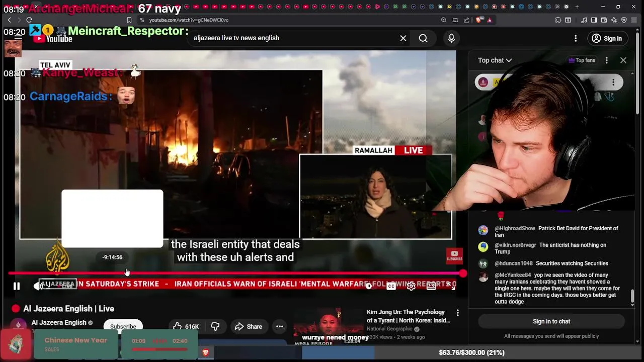Open browser hamburger main menu
This screenshot has height=362, width=644.
point(635,20)
